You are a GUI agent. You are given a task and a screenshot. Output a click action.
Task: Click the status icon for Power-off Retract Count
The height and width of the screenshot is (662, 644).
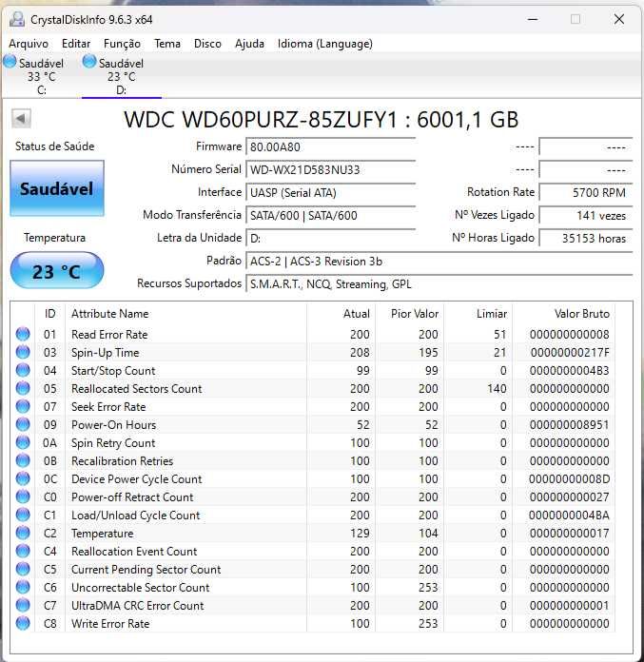23,496
